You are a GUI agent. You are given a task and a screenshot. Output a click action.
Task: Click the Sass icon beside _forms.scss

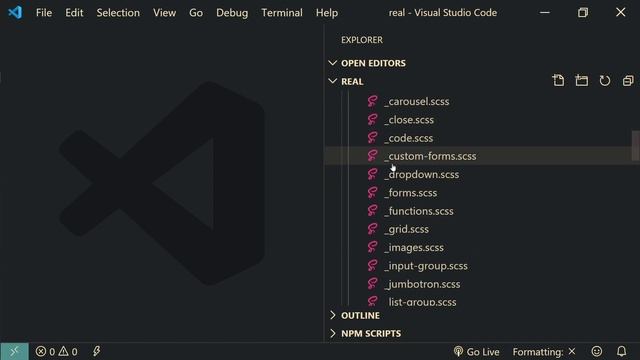click(372, 193)
